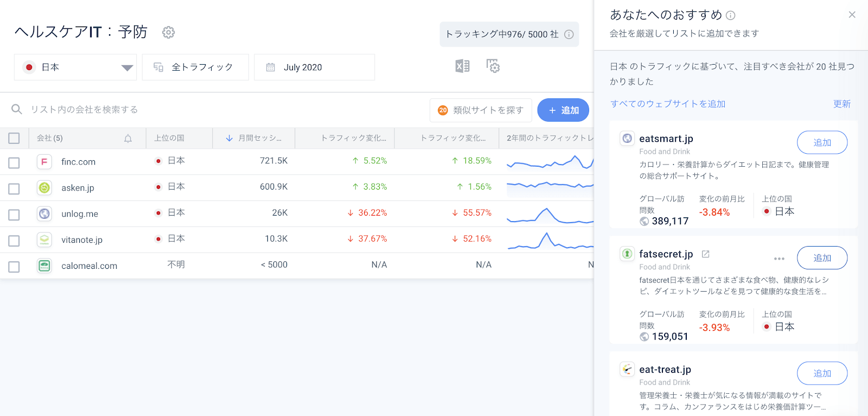The image size is (868, 416).
Task: Click info icon beside あなたへのおすすめ
Action: [x=731, y=16]
